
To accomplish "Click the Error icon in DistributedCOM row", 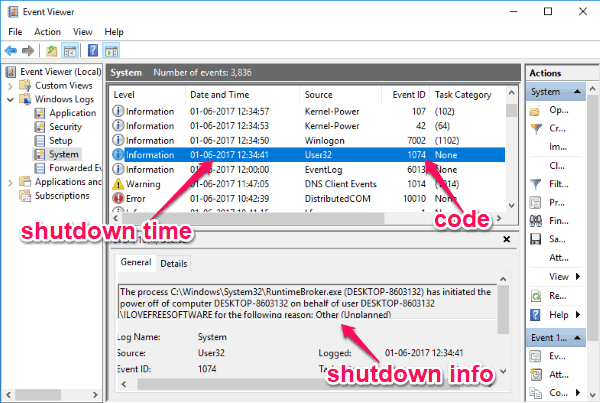I will pos(118,198).
